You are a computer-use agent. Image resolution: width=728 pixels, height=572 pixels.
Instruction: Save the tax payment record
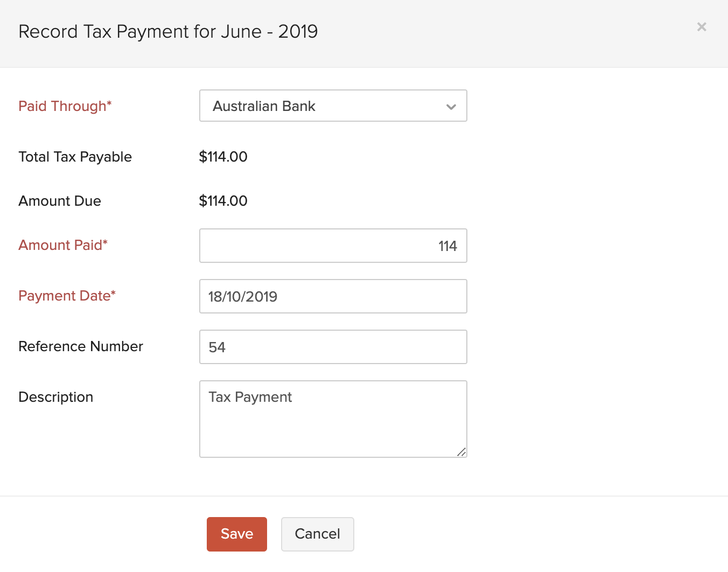(236, 534)
